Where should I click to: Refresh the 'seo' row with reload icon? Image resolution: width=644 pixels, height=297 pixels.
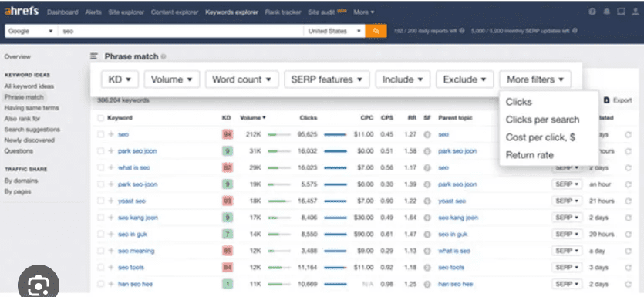[x=628, y=134]
